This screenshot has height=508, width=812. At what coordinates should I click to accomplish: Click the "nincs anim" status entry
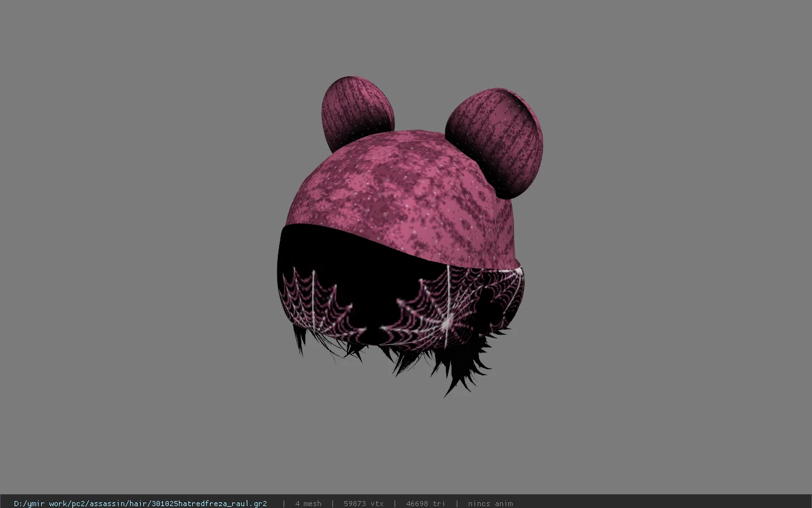(490, 504)
